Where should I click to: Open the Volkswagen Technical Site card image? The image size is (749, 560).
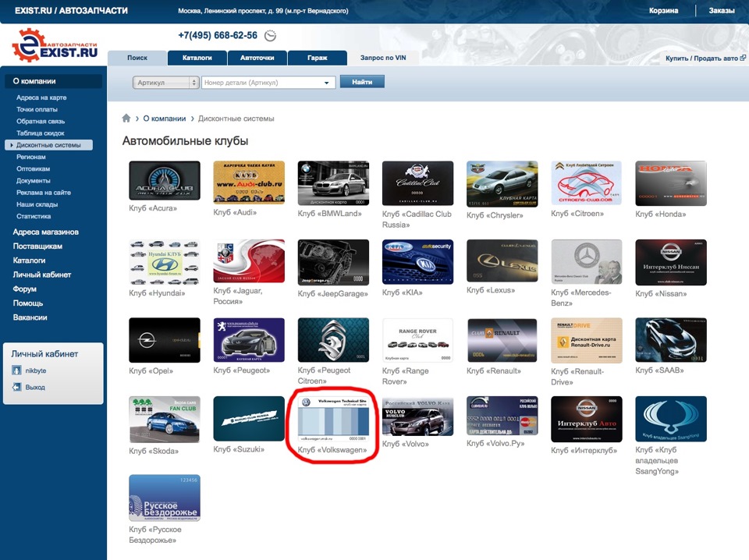click(x=333, y=419)
